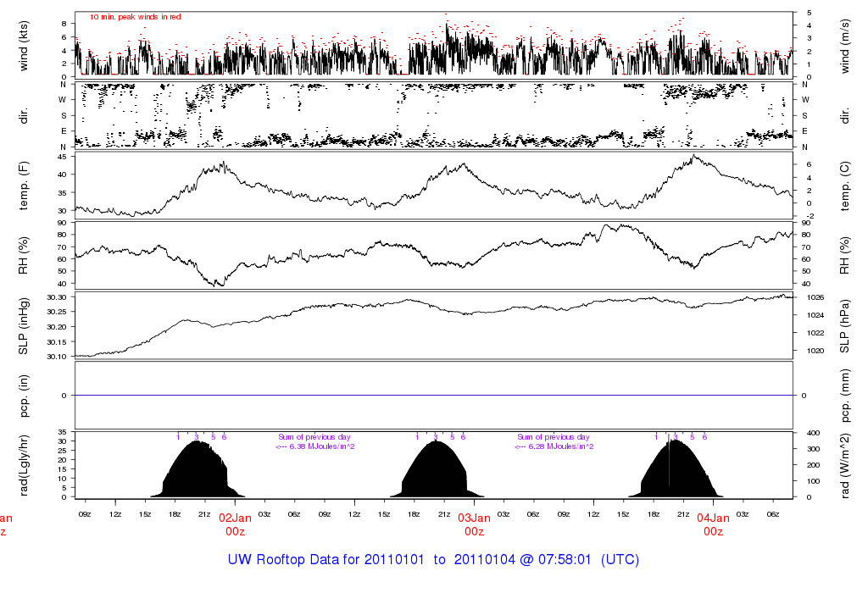Click the '10 min. peak winds in red' legend

135,17
